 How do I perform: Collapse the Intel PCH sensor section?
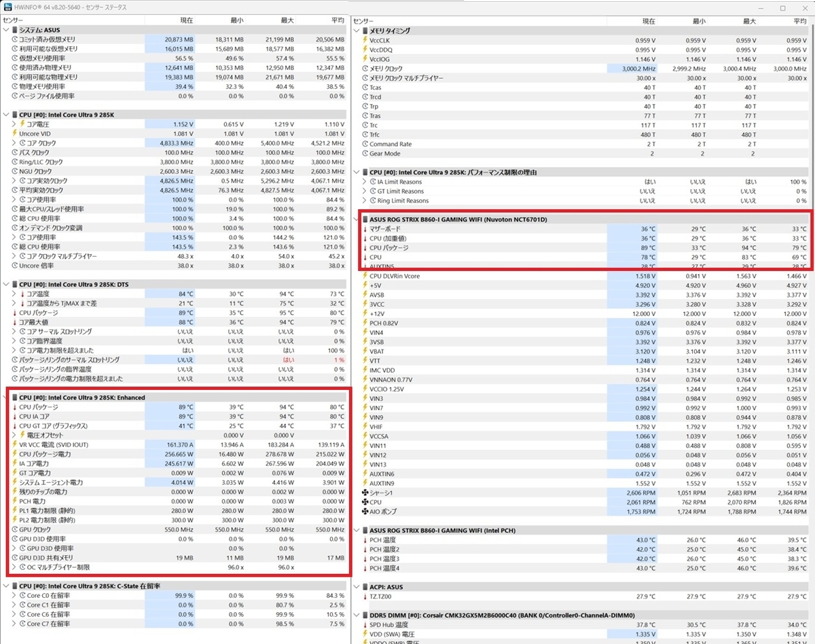coord(356,531)
